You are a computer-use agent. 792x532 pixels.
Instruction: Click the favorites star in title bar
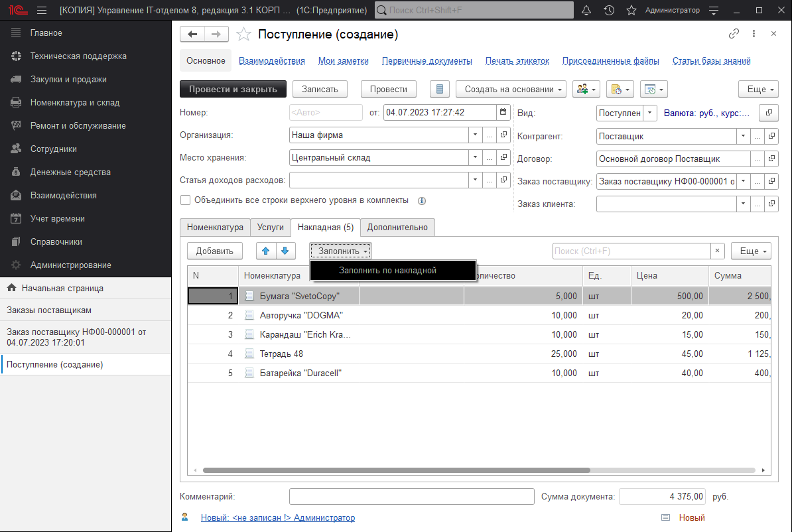point(631,10)
